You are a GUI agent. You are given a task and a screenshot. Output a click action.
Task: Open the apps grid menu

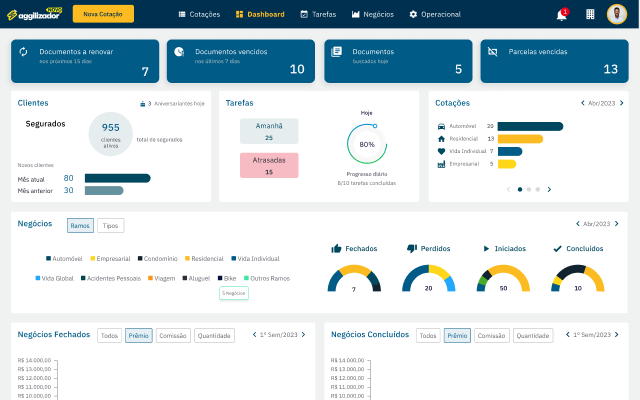[x=590, y=15]
